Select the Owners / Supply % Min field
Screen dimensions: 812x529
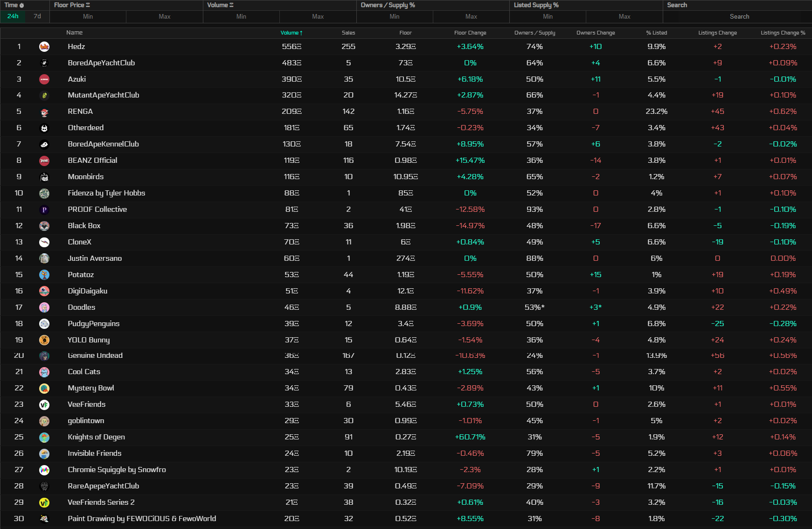[395, 16]
